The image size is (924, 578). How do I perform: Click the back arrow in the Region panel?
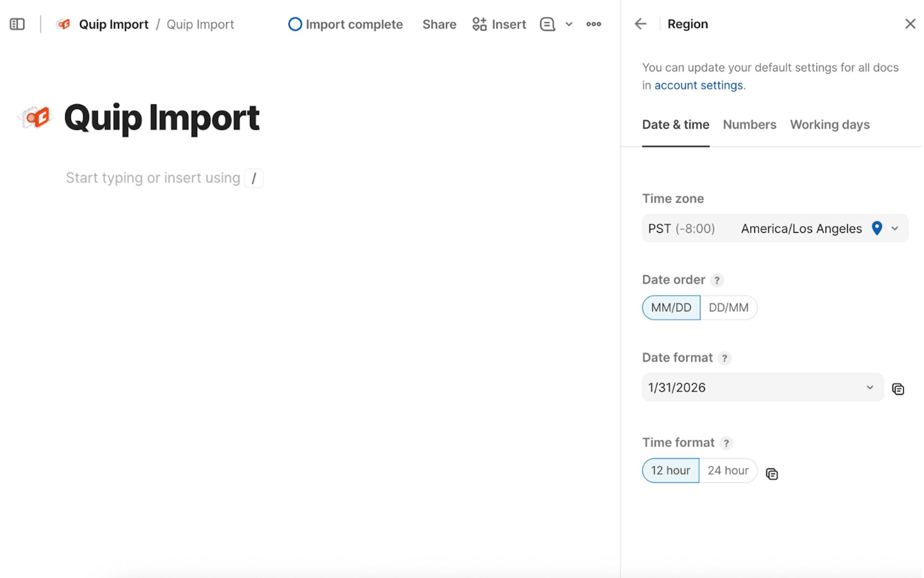pyautogui.click(x=640, y=24)
